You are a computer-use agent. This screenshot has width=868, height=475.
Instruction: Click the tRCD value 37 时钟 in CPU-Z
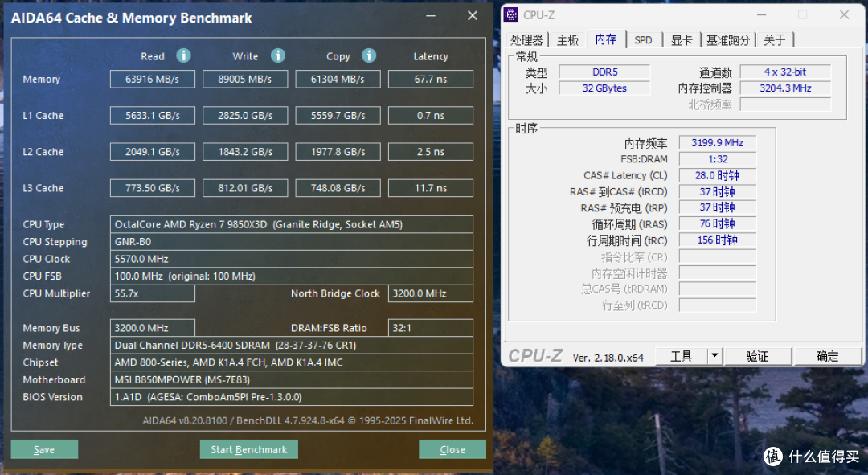click(718, 191)
